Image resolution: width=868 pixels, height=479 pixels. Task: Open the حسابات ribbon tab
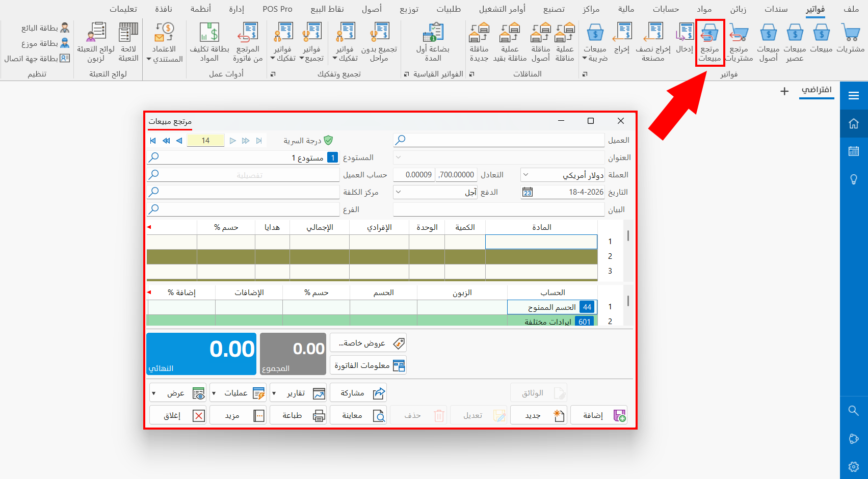(x=666, y=9)
